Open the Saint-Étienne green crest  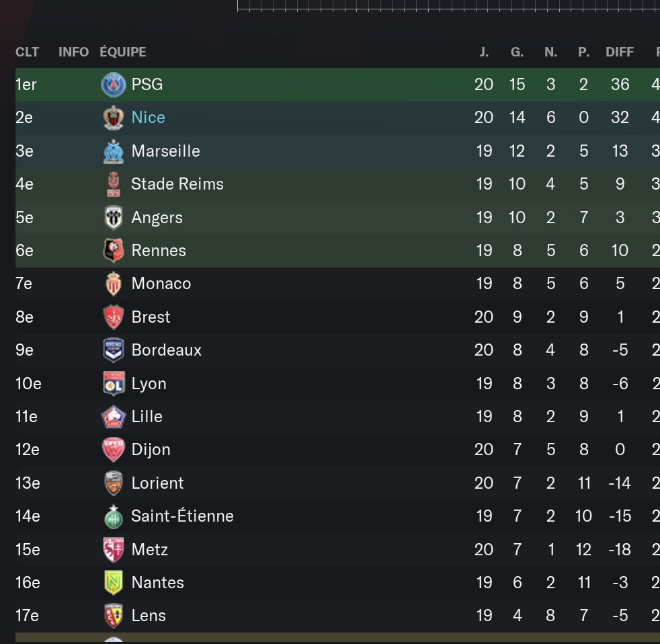[x=113, y=516]
